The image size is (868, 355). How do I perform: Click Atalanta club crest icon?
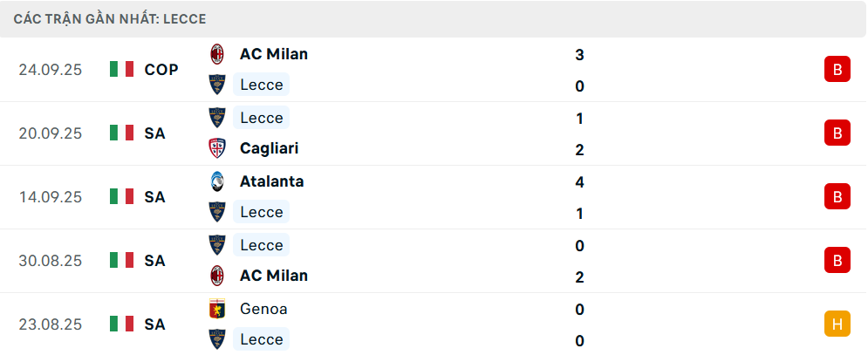pos(217,181)
